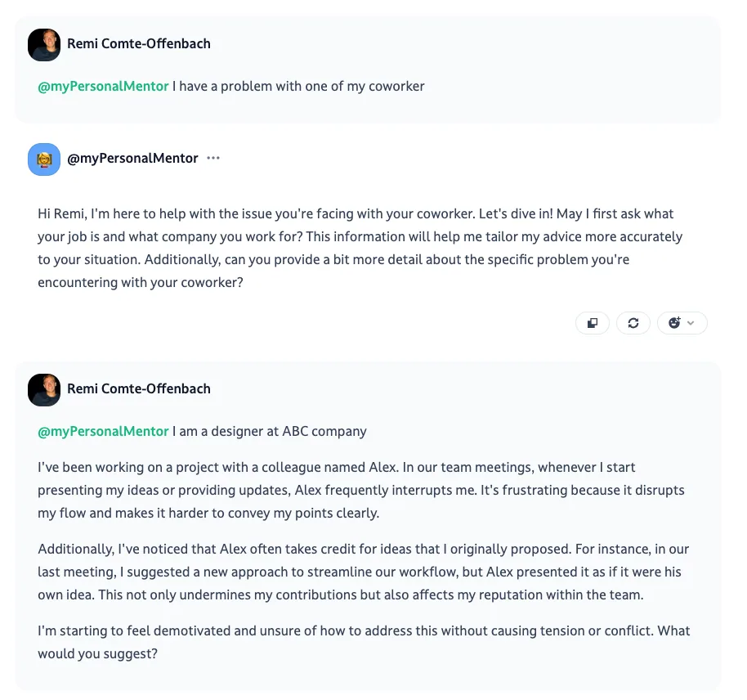Click the text 'I am a designer at ABC company'
747x700 pixels.
(x=270, y=432)
